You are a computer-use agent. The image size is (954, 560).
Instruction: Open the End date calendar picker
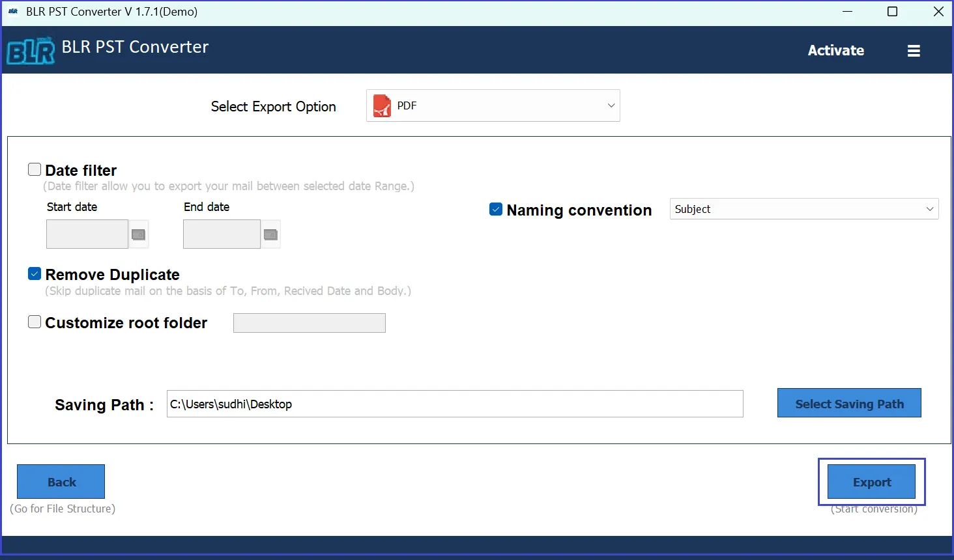[270, 234]
